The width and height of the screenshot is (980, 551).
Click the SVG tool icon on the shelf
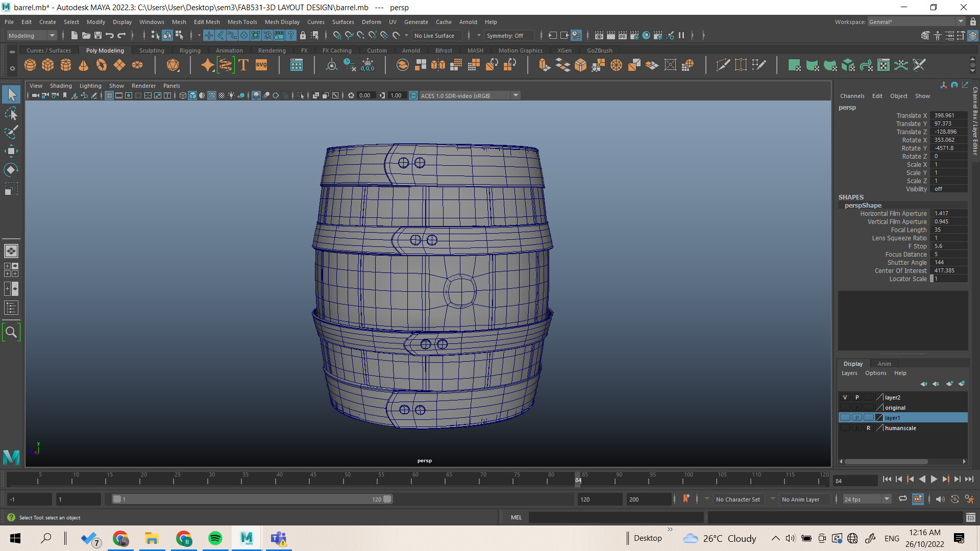click(x=261, y=65)
